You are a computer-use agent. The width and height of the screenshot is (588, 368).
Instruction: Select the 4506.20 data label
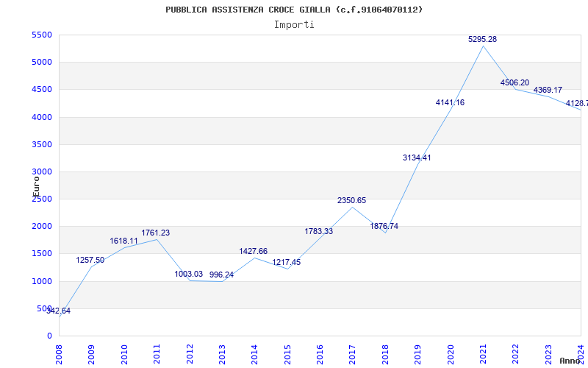[514, 83]
